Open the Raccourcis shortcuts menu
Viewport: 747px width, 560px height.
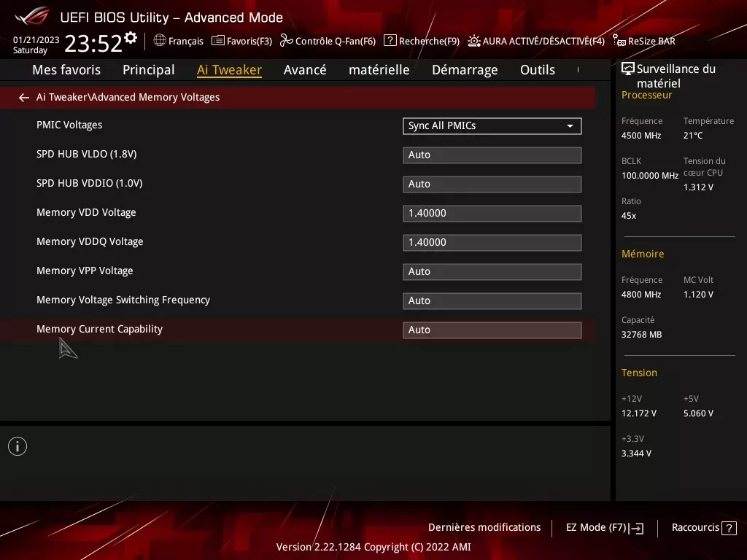point(703,527)
